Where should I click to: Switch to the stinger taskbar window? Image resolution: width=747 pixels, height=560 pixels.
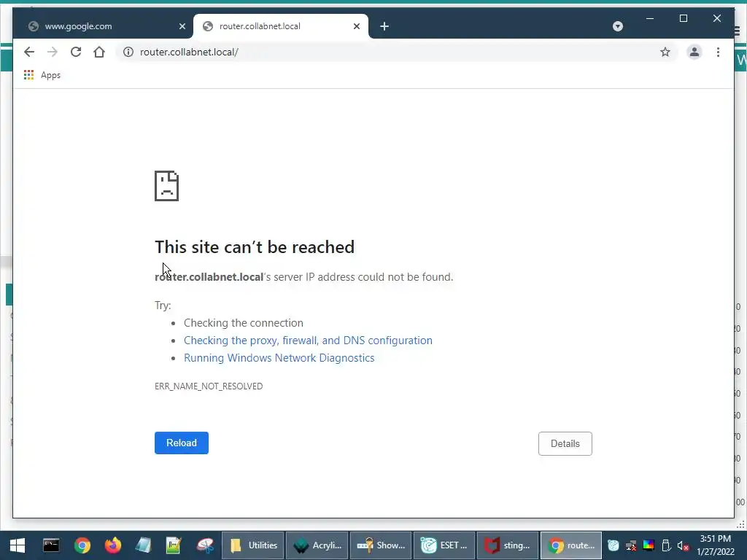click(508, 545)
